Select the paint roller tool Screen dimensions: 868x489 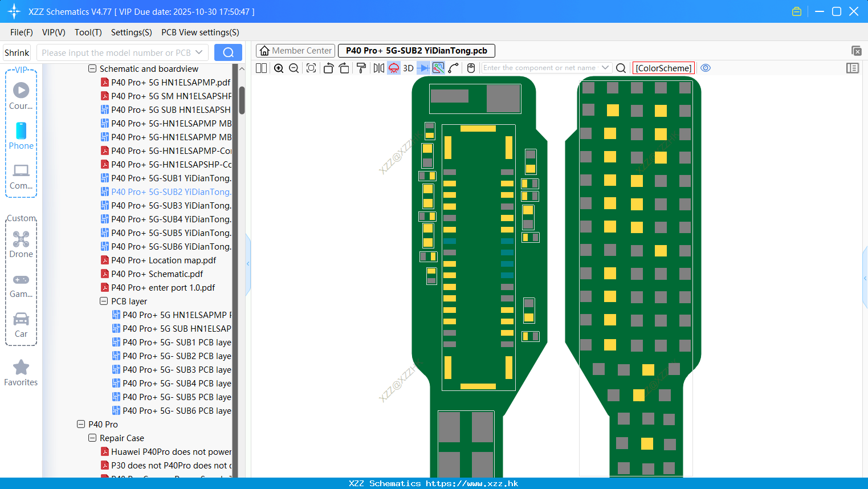coord(361,68)
